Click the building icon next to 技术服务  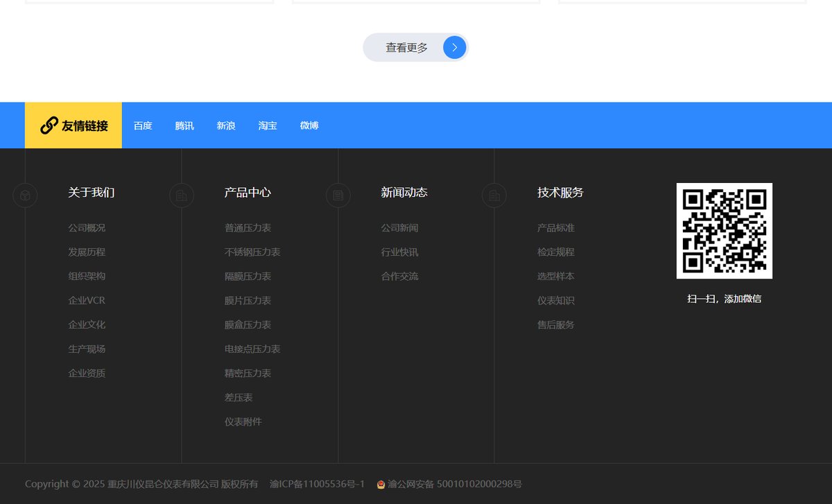(x=494, y=195)
